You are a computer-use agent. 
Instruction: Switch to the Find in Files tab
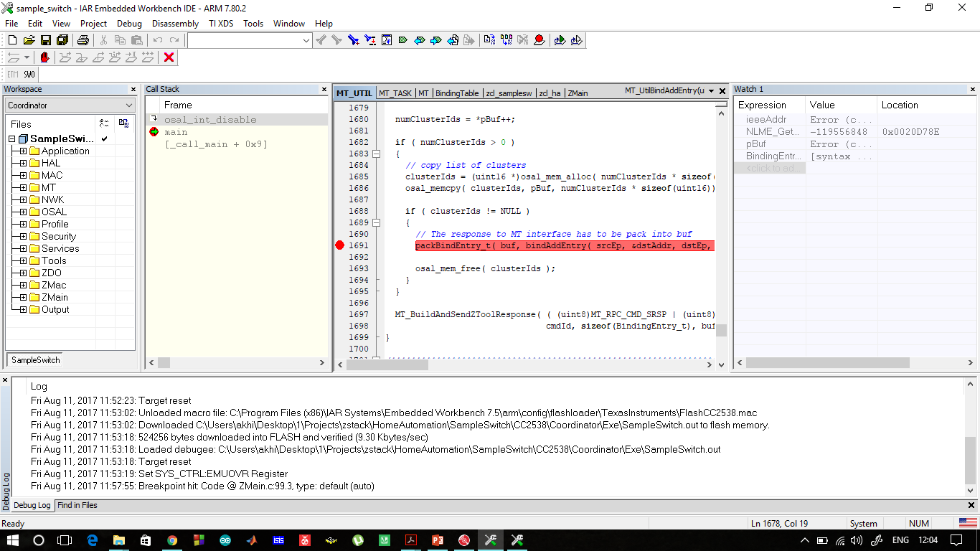tap(77, 505)
